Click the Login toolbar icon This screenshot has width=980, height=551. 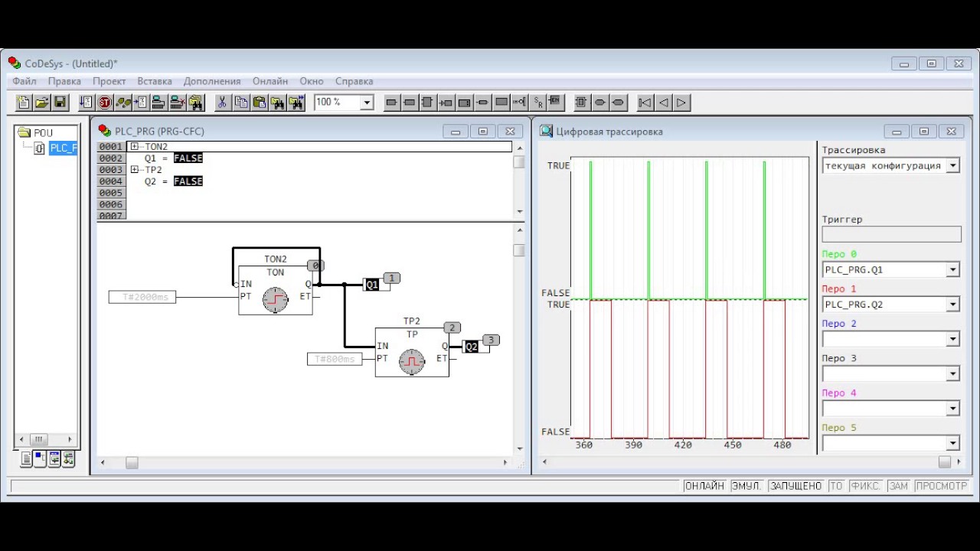pyautogui.click(x=158, y=102)
